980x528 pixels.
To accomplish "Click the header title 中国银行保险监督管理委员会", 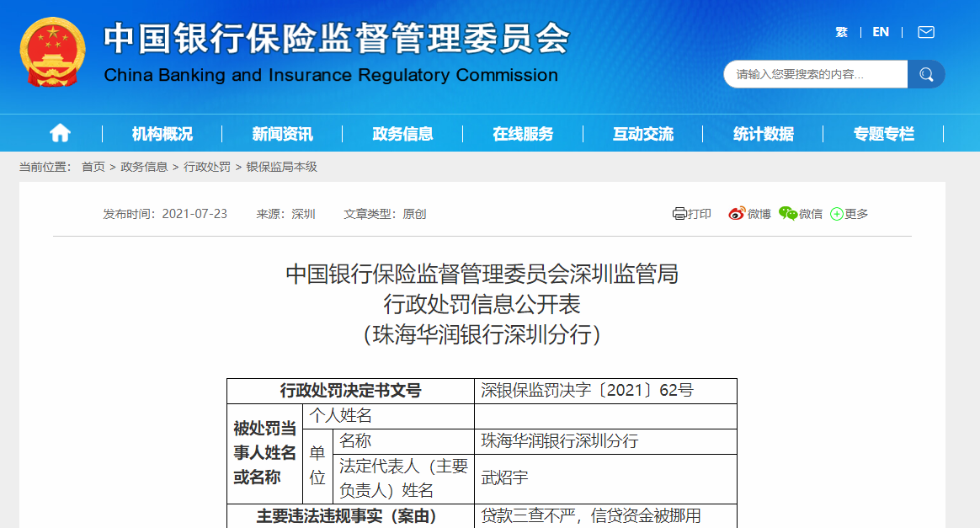I will coord(336,38).
